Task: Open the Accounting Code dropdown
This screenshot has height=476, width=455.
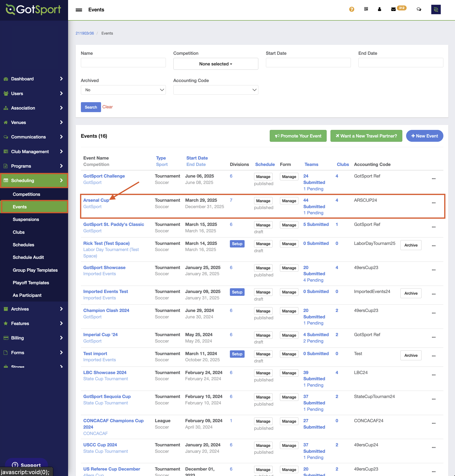Action: (x=216, y=90)
